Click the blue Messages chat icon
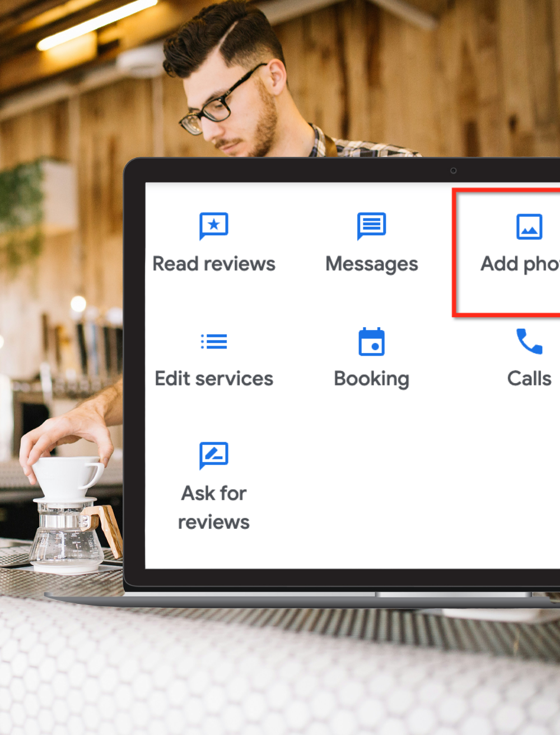Image resolution: width=560 pixels, height=735 pixels. tap(371, 226)
